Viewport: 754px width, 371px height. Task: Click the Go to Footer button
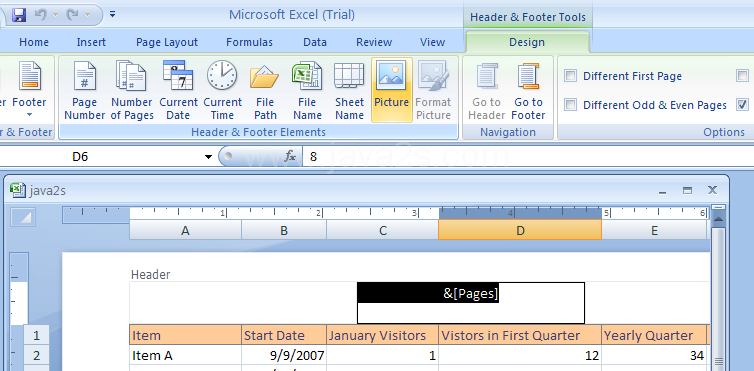528,90
